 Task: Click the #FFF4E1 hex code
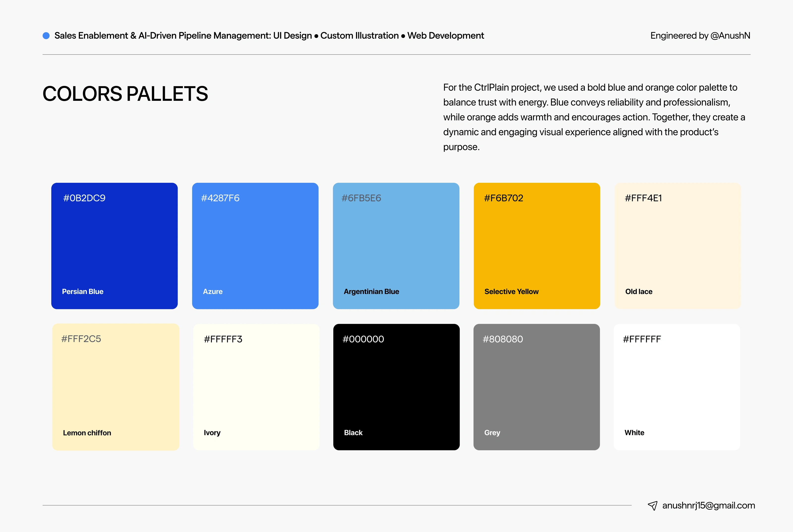(643, 198)
